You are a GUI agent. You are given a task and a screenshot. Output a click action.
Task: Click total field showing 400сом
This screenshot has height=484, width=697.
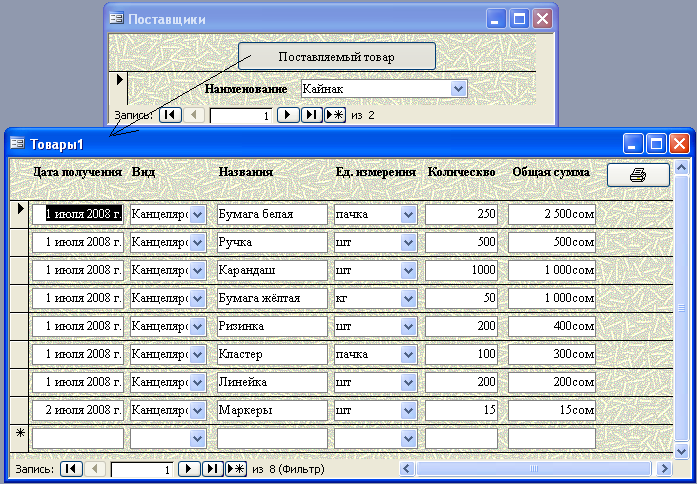552,326
